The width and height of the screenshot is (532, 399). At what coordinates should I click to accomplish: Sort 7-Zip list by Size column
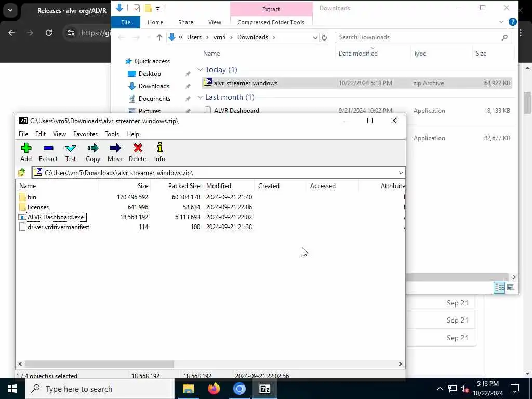125,186
